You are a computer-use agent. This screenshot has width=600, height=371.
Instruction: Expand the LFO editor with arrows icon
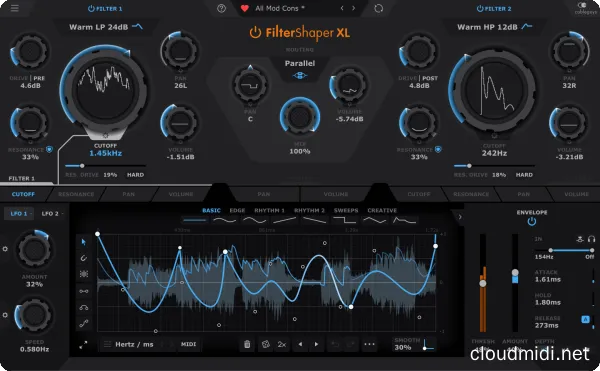83,345
